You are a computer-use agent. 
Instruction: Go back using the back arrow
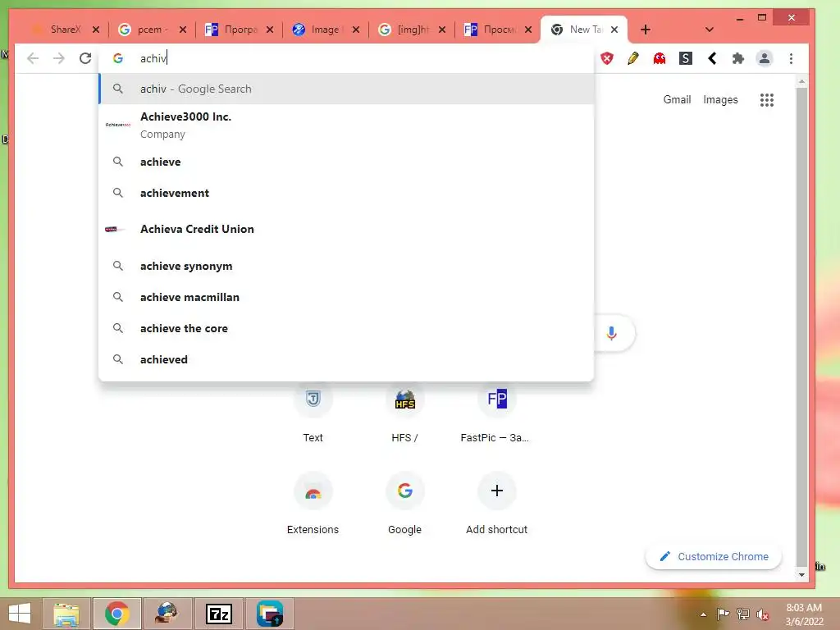[x=33, y=58]
